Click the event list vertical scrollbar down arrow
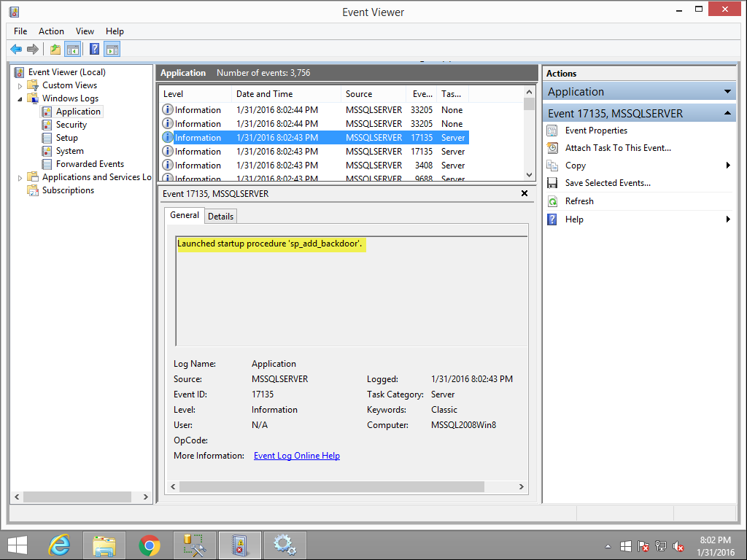This screenshot has width=747, height=560. point(529,175)
